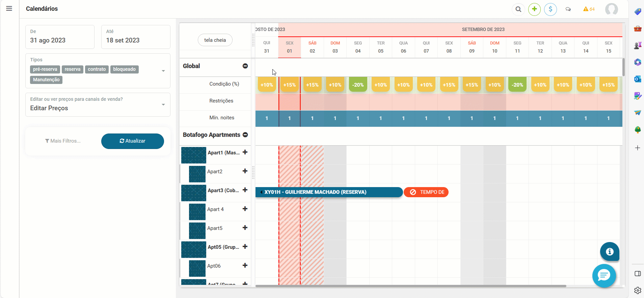Image resolution: width=644 pixels, height=298 pixels.
Task: Select the QUA 06 date header
Action: (404, 47)
